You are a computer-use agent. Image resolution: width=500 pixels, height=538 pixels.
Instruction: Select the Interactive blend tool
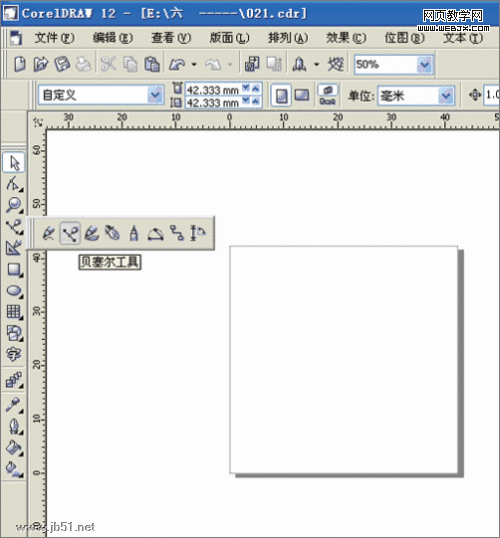tap(14, 380)
